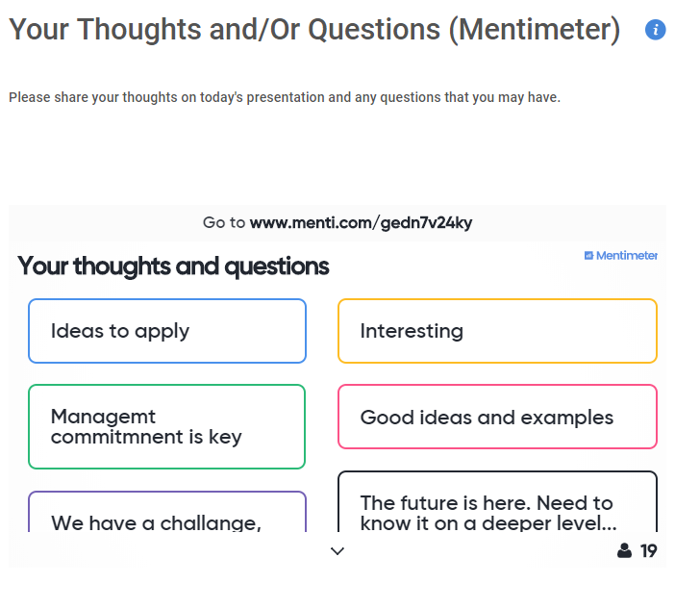This screenshot has height=609, width=700.
Task: Click 'Your thoughts and questions' heading
Action: coord(173,266)
